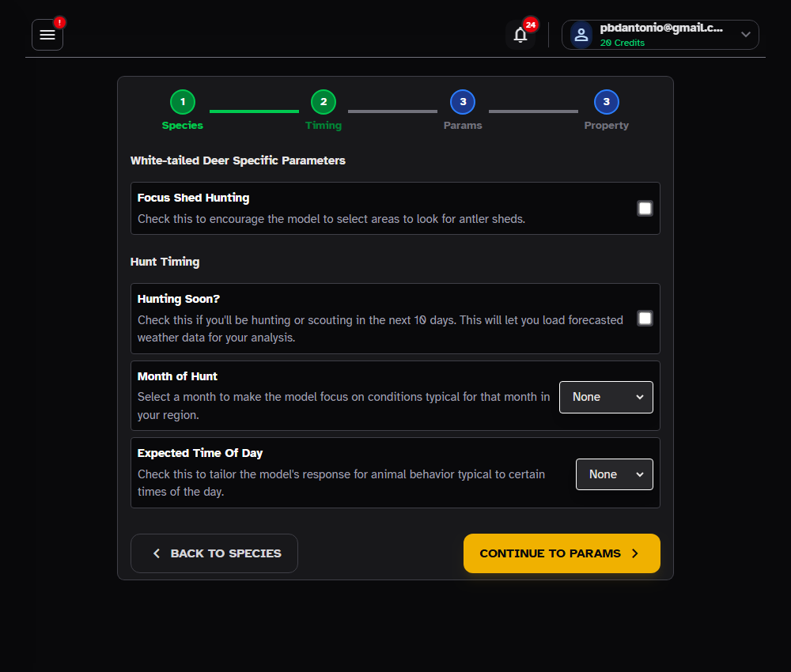Viewport: 791px width, 672px height.
Task: Expand the account dropdown chevron
Action: (x=746, y=35)
